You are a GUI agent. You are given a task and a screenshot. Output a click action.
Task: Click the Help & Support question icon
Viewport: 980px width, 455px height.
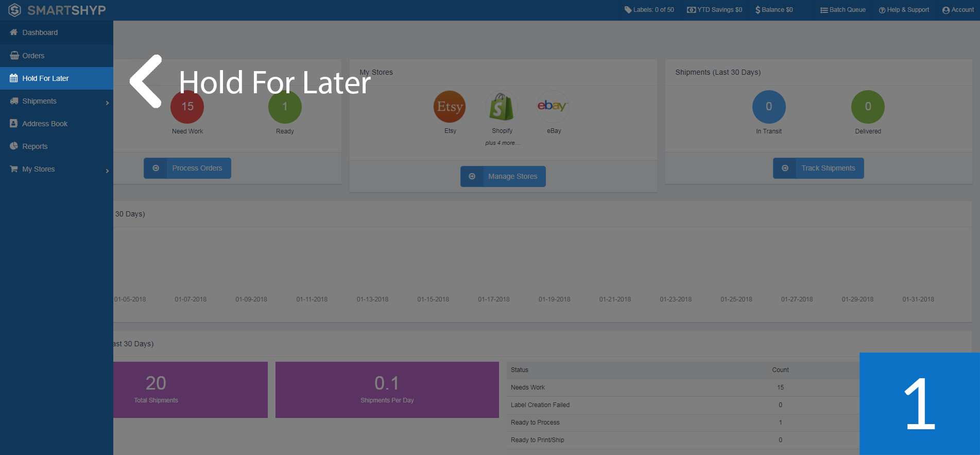click(882, 10)
